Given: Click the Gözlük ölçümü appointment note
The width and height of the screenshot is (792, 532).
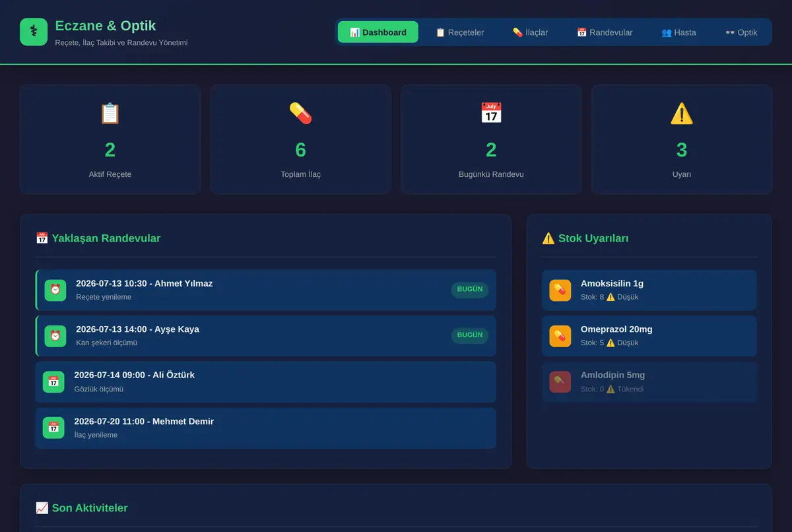Looking at the screenshot, I should 99,389.
